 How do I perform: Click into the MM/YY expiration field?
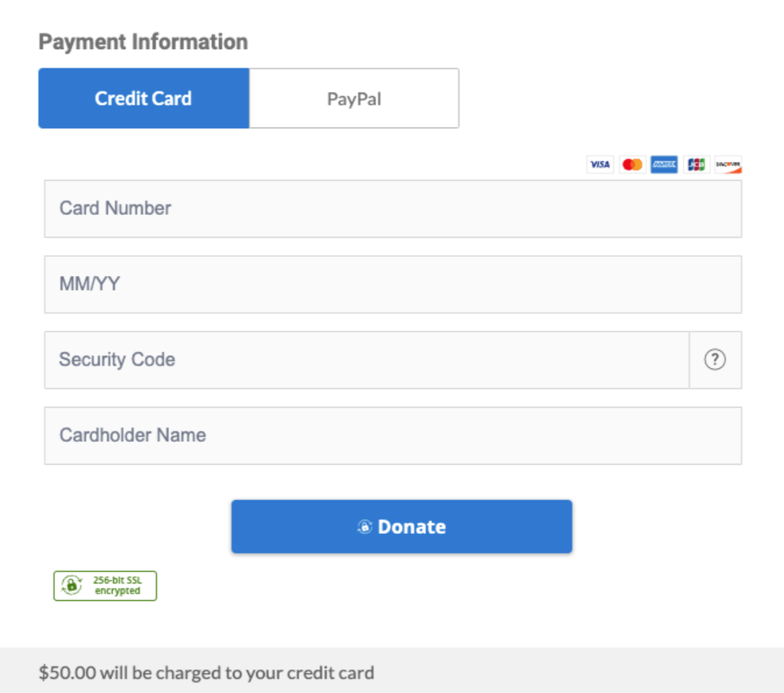pos(393,284)
